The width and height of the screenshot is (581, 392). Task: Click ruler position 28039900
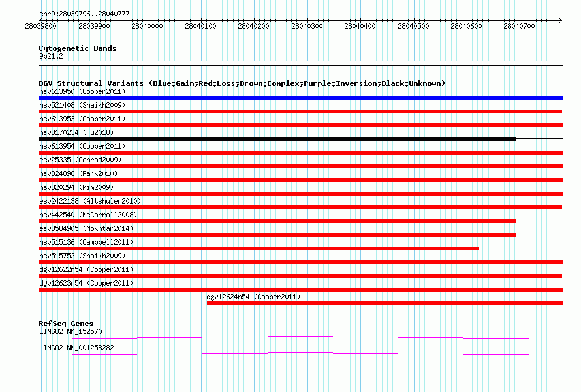(94, 26)
